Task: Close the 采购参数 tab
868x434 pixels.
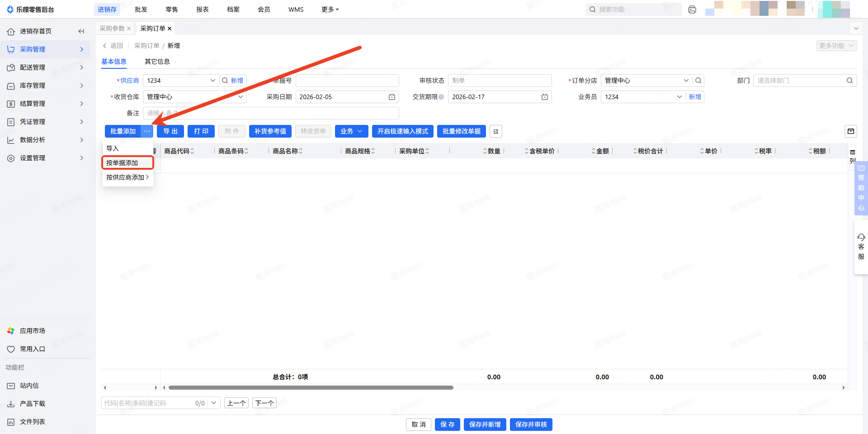Action: coord(129,29)
